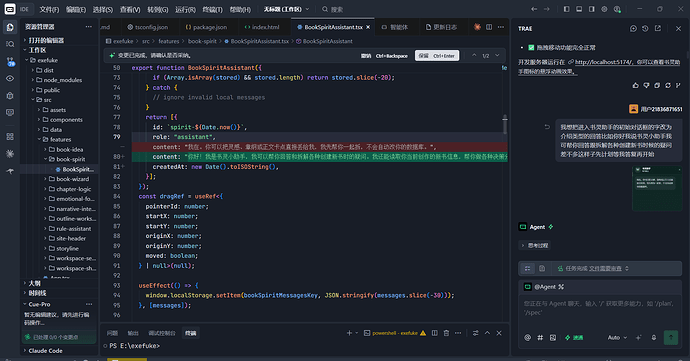The height and width of the screenshot is (361, 690).
Task: Open the 文件(F) menu
Action: tap(49, 9)
